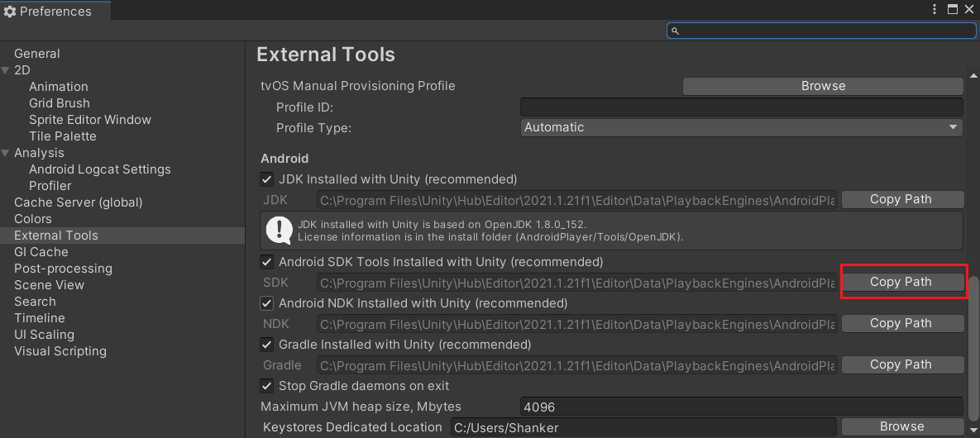This screenshot has height=438, width=980.
Task: Browse for tvOS provisioning profile
Action: 823,86
